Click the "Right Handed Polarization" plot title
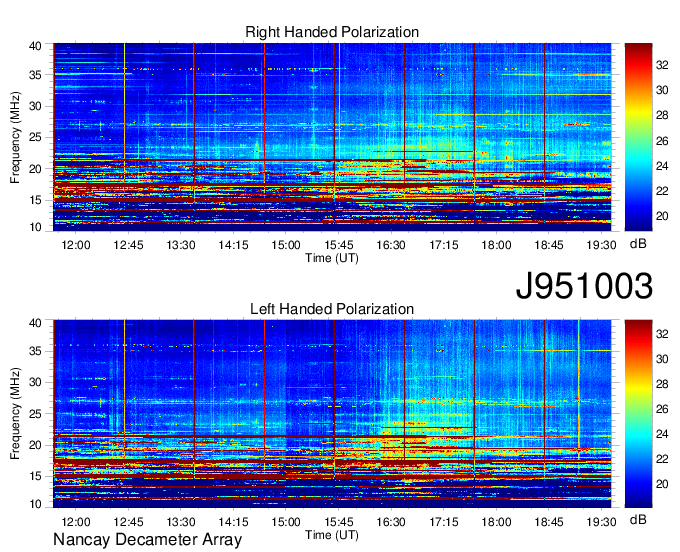This screenshot has width=680, height=552. click(x=332, y=32)
